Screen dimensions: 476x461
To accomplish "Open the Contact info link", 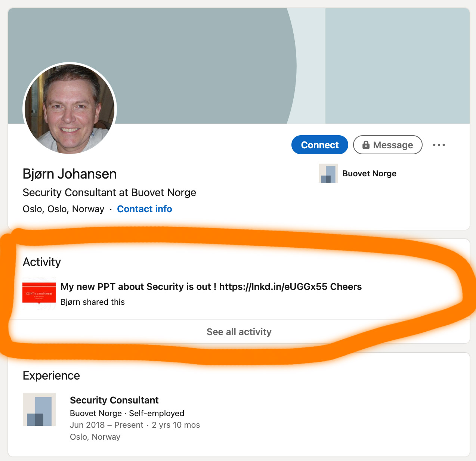I will (x=144, y=209).
